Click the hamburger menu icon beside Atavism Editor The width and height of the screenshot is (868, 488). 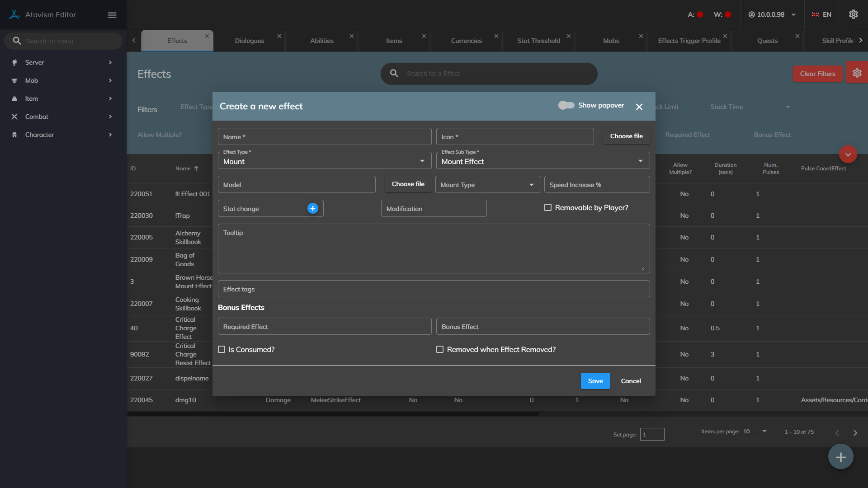click(x=112, y=15)
